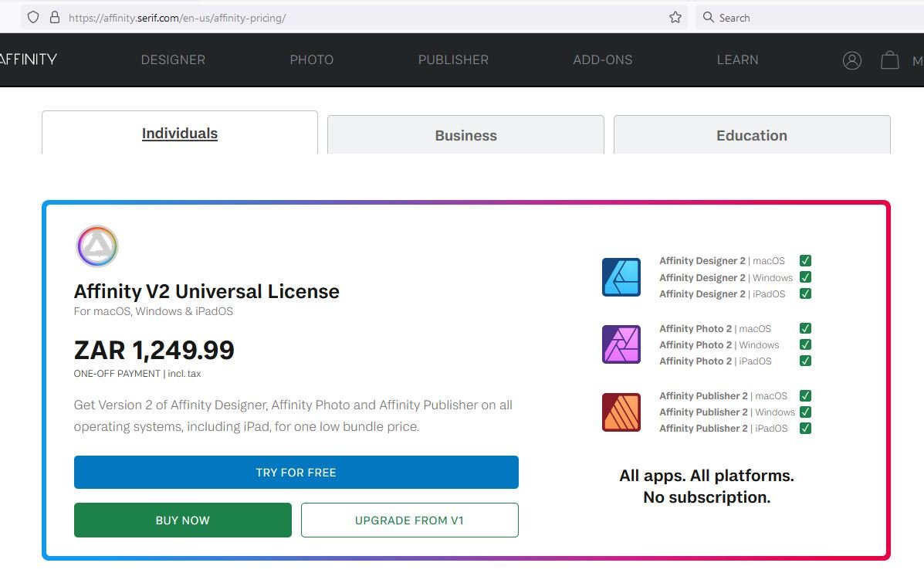Open the Learn menu in navigation
The image size is (924, 573).
pyautogui.click(x=738, y=59)
